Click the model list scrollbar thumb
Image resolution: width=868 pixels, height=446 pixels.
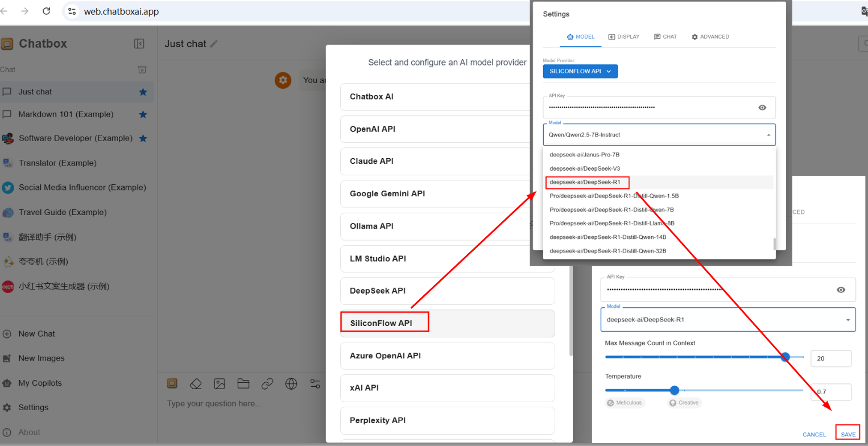pos(774,243)
